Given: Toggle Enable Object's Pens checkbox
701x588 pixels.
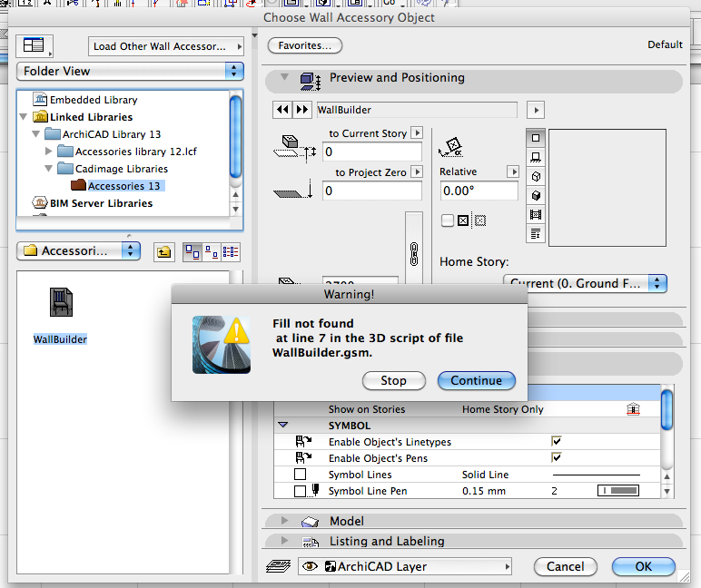Looking at the screenshot, I should pos(556,457).
